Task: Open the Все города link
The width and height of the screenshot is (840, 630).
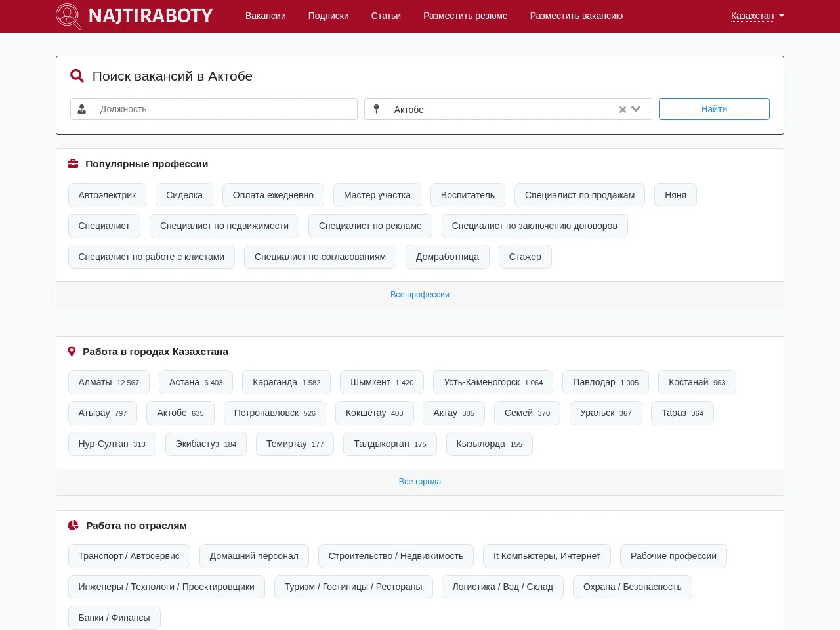Action: pos(420,482)
